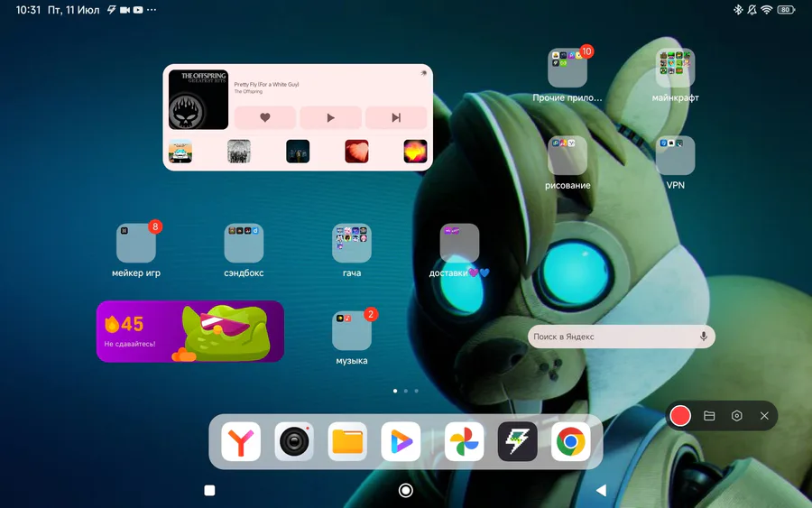Screen dimensions: 812x508
Task: Open the "Прочие прило..." folder
Action: (x=567, y=68)
